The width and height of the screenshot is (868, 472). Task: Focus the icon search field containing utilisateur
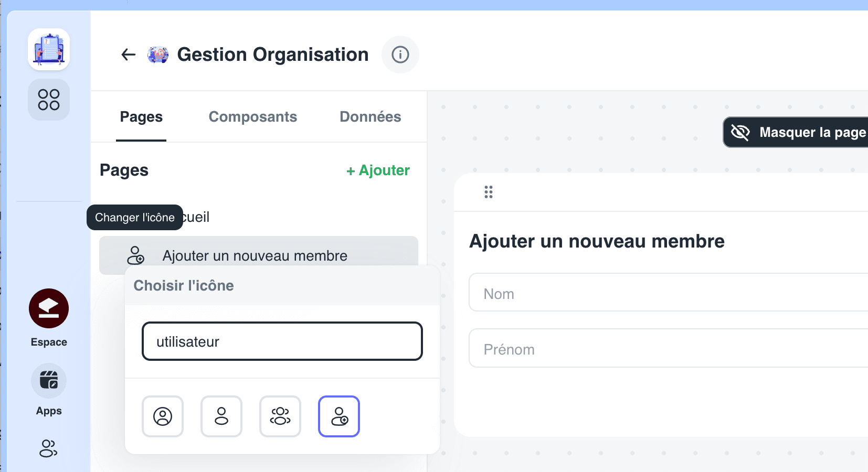[282, 341]
